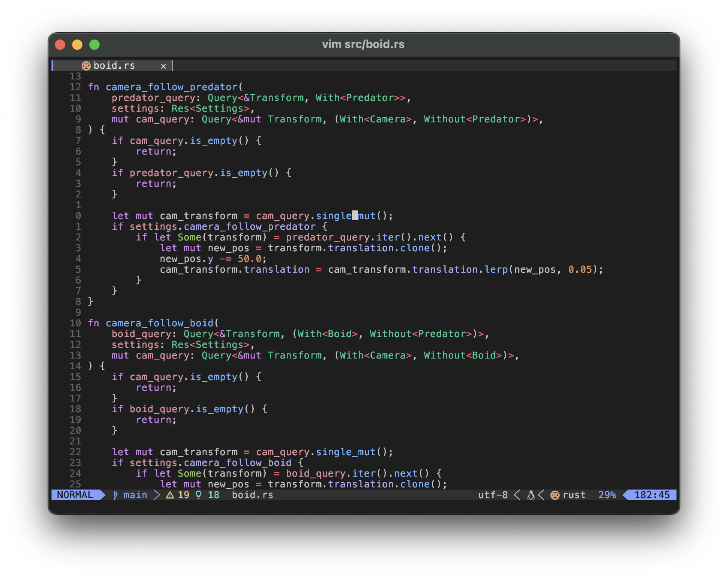This screenshot has width=728, height=578.
Task: Click the Rust icon on boid.rs tab
Action: [86, 66]
